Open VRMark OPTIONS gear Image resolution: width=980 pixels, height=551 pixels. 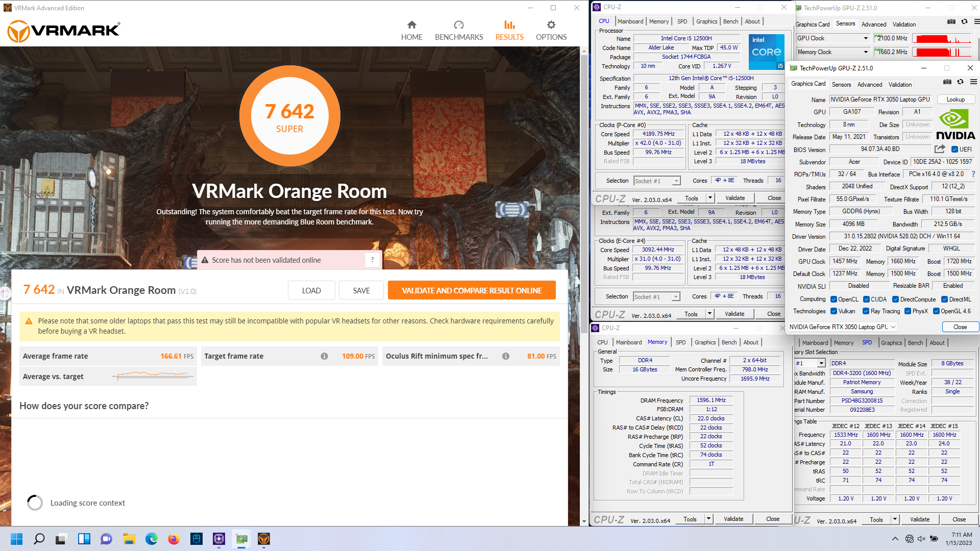click(551, 31)
